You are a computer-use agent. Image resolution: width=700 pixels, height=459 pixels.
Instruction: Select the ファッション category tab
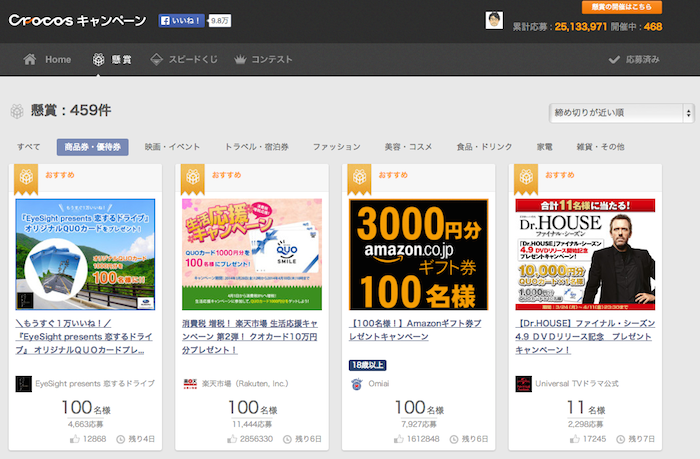pos(337,147)
